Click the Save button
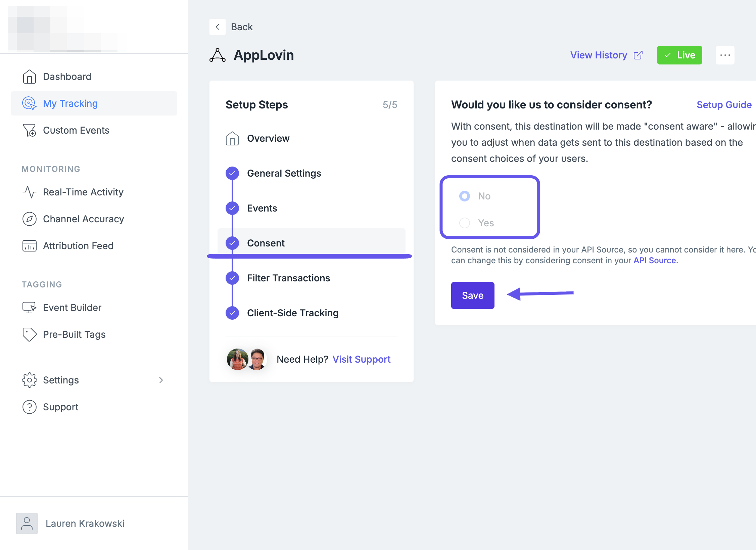The width and height of the screenshot is (756, 550). coord(473,295)
